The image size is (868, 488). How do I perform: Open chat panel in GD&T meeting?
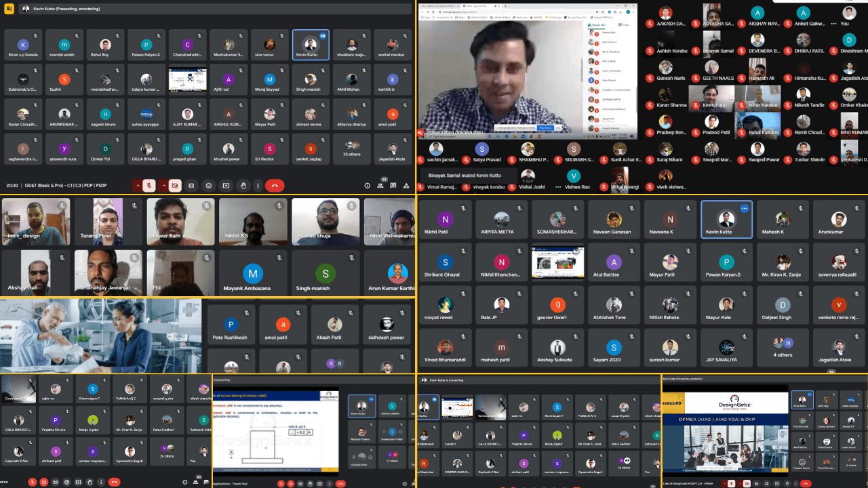[393, 185]
